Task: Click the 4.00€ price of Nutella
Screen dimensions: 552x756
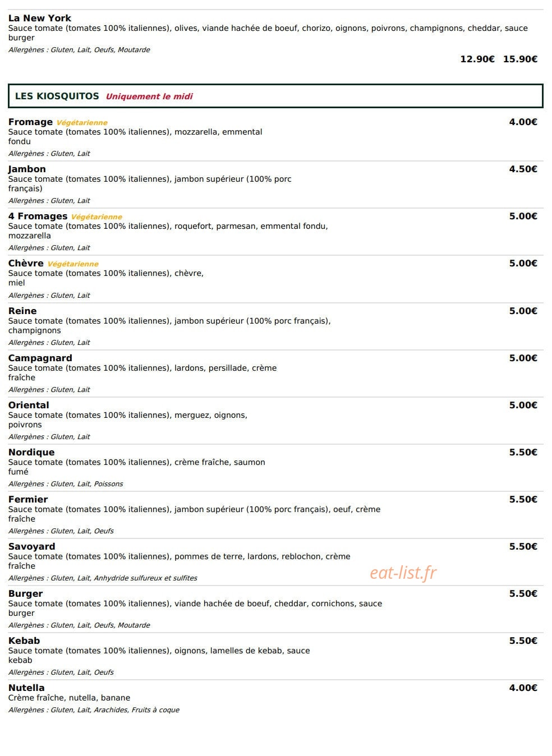Action: click(x=523, y=688)
